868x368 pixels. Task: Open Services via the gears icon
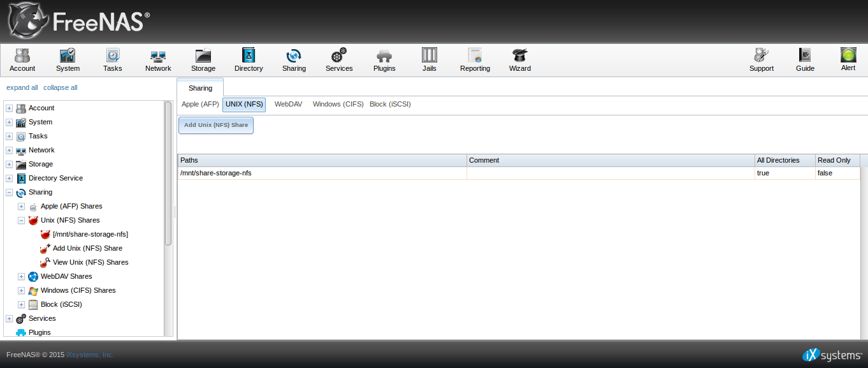[338, 59]
